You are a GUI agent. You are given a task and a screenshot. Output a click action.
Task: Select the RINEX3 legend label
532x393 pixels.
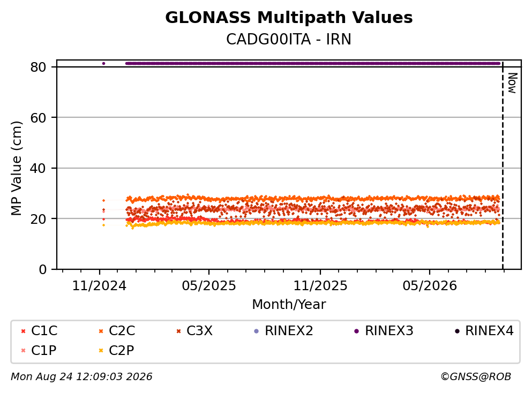389,331
